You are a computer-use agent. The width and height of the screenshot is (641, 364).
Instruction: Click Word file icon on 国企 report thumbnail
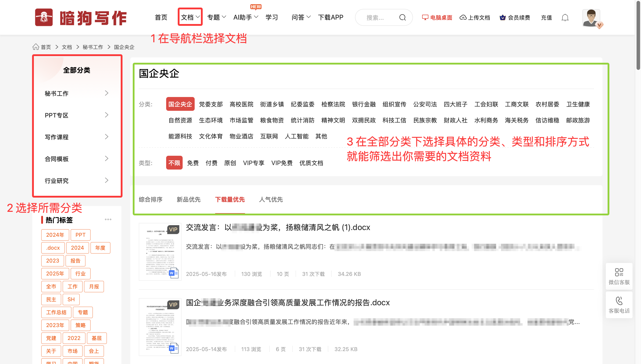pos(174,348)
